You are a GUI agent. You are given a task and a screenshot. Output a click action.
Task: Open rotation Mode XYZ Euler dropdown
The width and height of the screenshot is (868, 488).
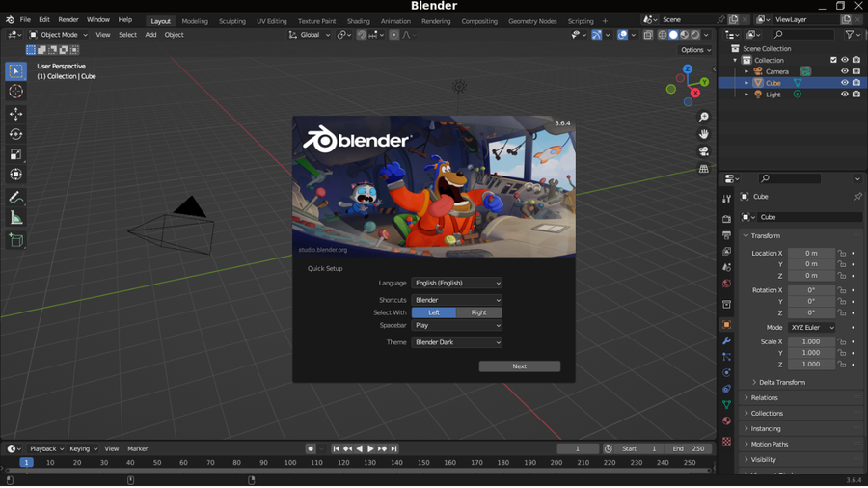[811, 328]
